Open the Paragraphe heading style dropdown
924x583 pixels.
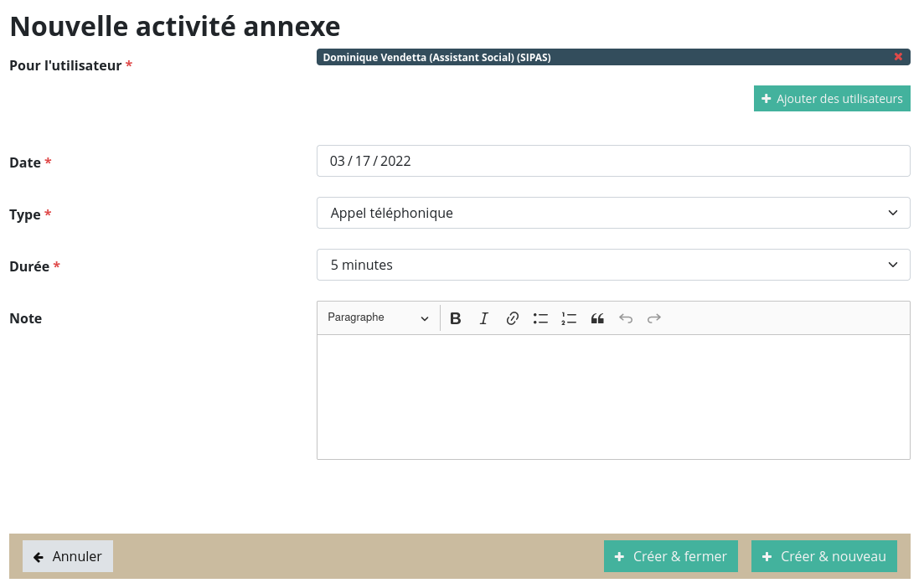378,318
